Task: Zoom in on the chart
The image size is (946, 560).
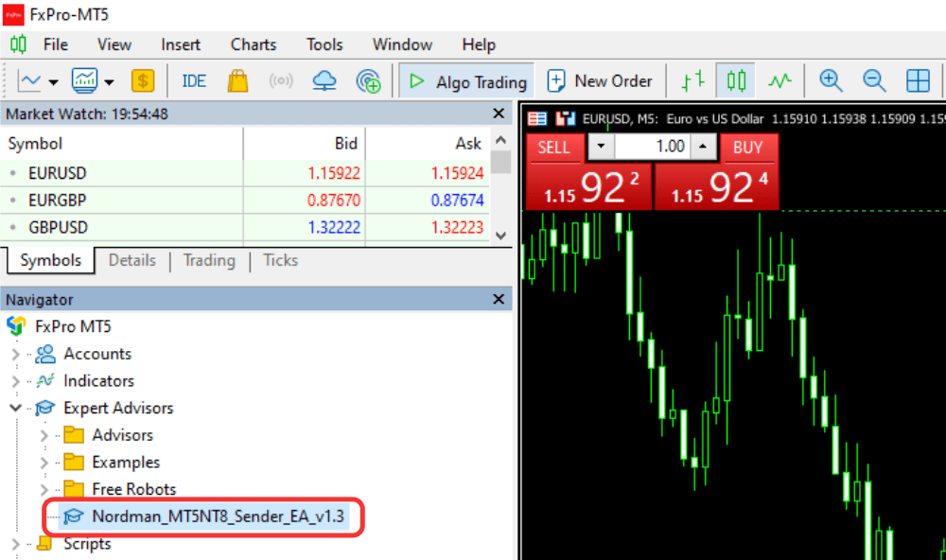Action: 831,80
